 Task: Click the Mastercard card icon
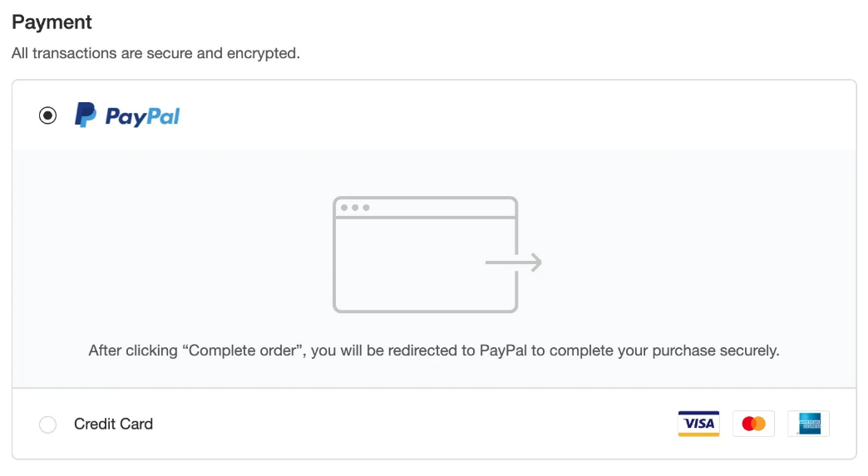[x=753, y=424]
